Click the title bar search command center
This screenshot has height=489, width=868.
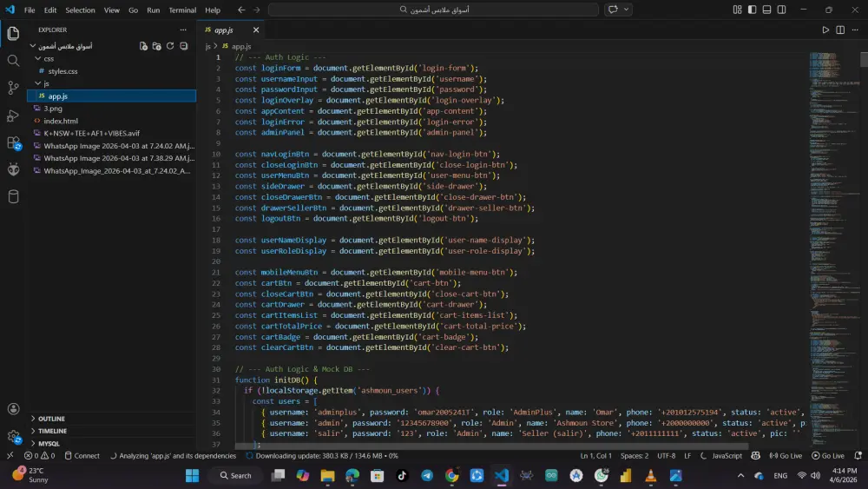[433, 10]
